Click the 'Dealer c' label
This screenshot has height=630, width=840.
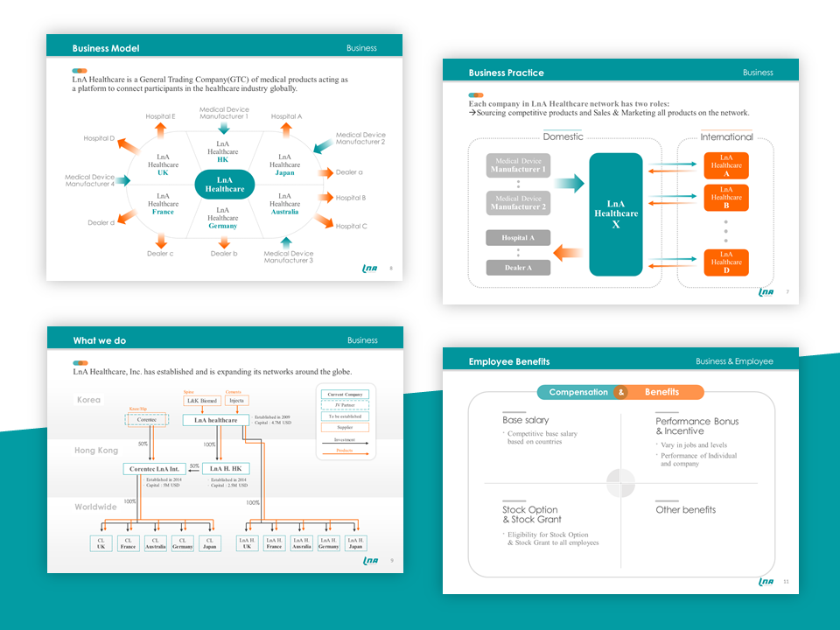pos(160,254)
